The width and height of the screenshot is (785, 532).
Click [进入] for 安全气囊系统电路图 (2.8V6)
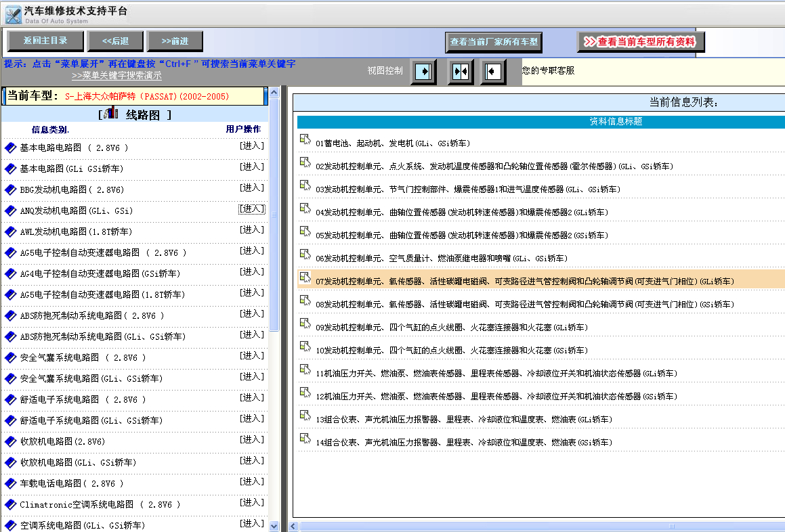coord(252,355)
